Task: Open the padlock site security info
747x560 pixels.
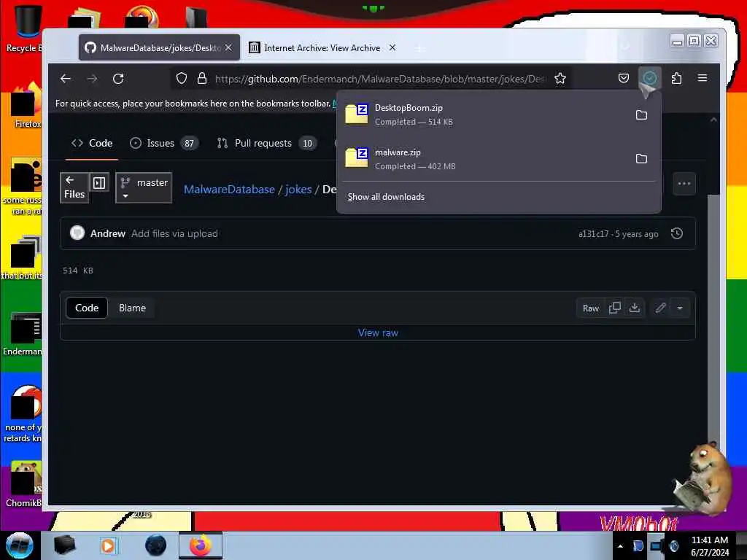Action: pyautogui.click(x=202, y=79)
